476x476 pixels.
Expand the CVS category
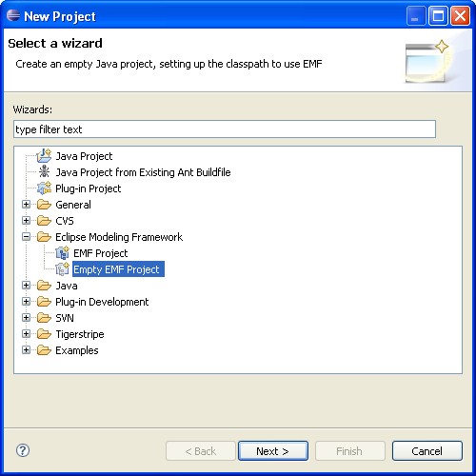[x=27, y=221]
